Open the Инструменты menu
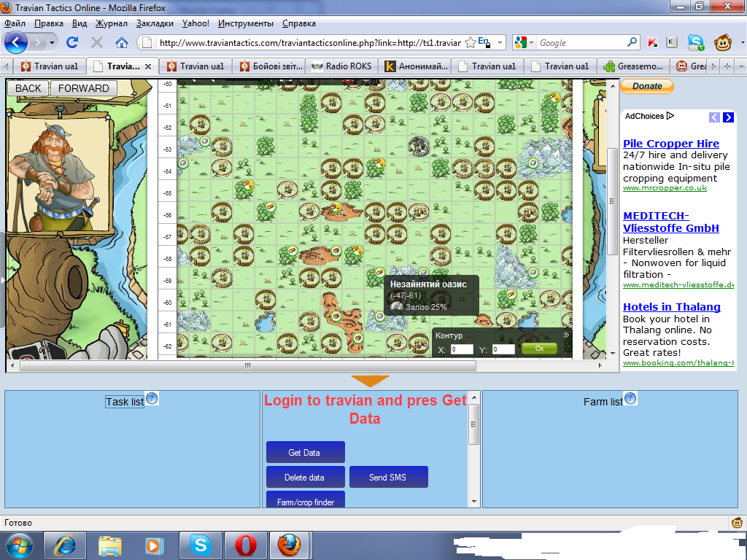This screenshot has width=747, height=560. [245, 23]
